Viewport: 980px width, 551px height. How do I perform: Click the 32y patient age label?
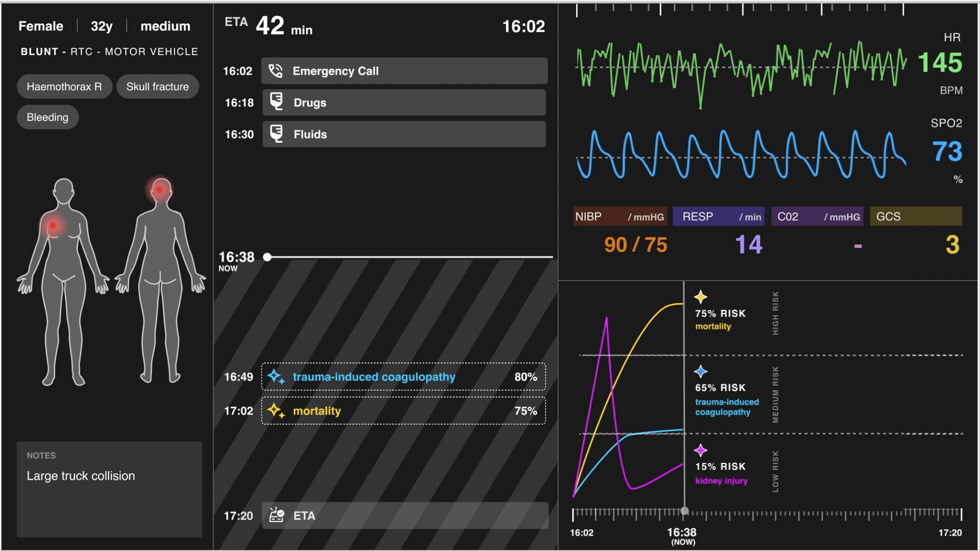pos(101,26)
